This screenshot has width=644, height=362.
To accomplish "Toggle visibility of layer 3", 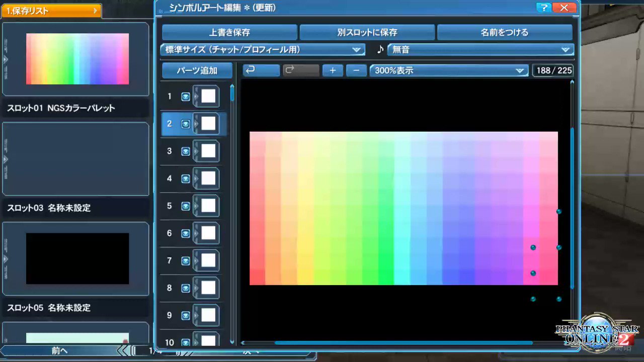I will (x=186, y=151).
